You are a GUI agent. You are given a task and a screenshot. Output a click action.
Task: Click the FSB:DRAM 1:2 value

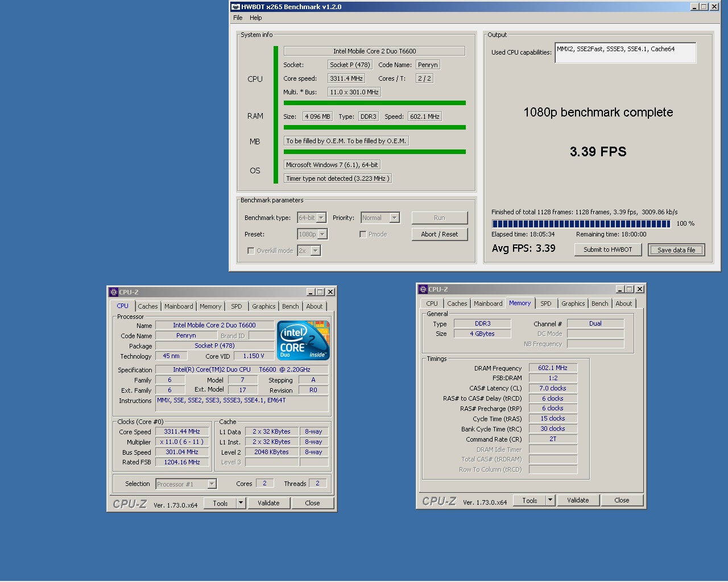click(x=553, y=378)
